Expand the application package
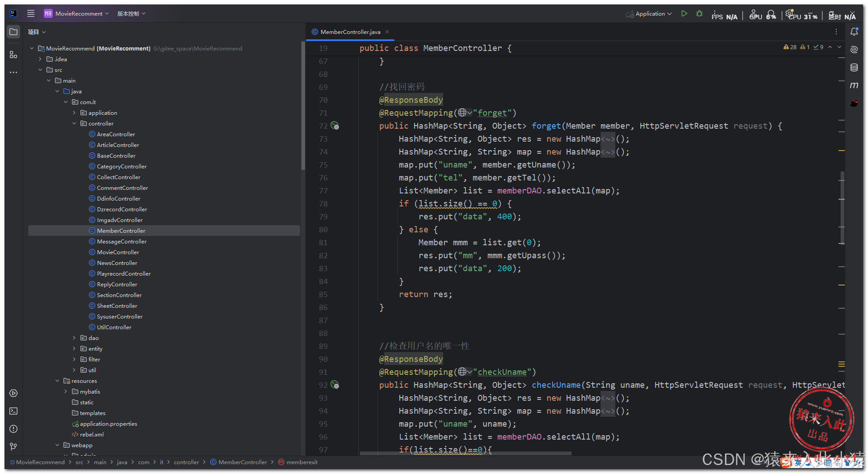This screenshot has width=868, height=474. tap(74, 113)
